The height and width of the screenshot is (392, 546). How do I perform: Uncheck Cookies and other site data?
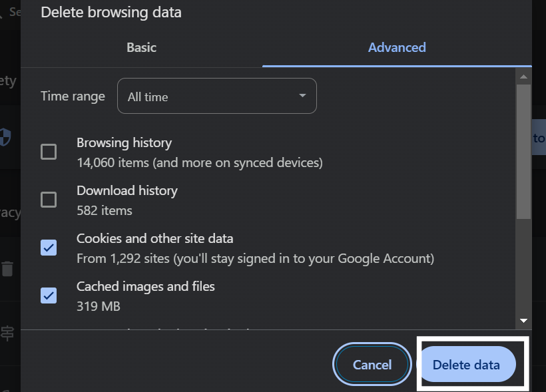point(49,248)
